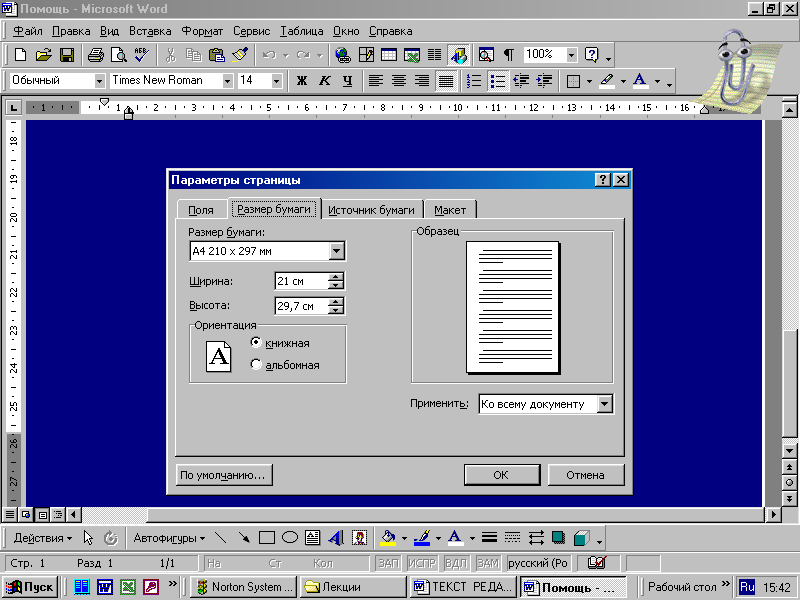This screenshot has height=600, width=800.
Task: Click the Отмена button
Action: (586, 475)
